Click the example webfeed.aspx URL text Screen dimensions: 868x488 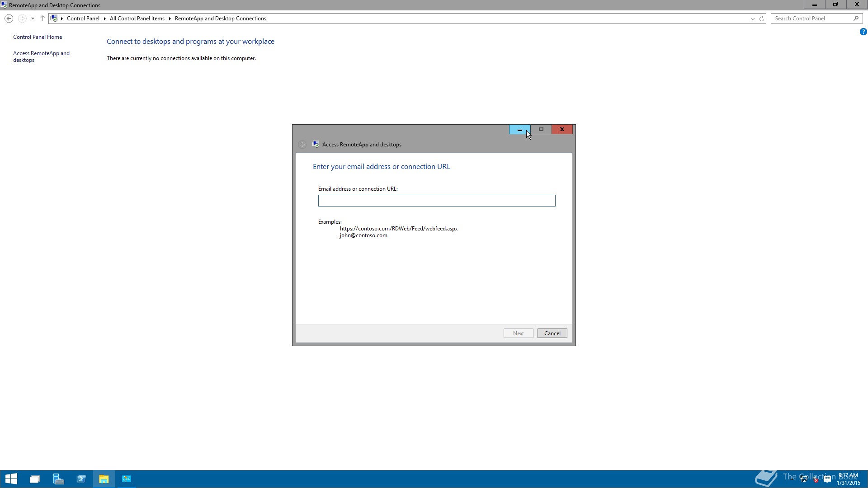click(399, 229)
